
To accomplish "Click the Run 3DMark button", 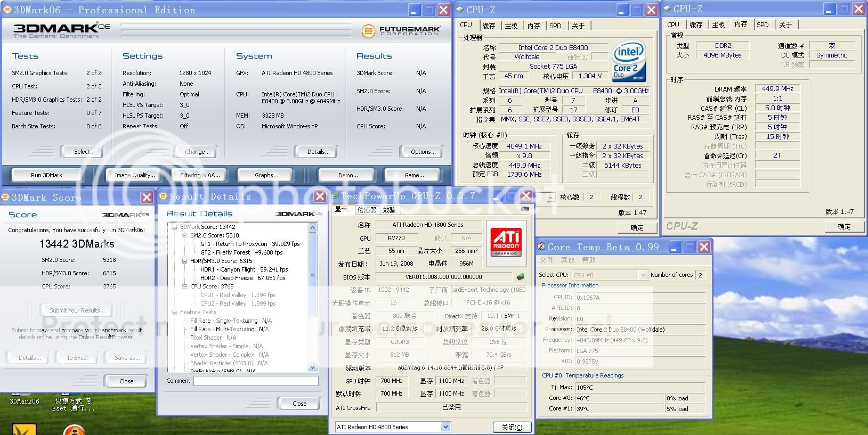I will coord(46,175).
